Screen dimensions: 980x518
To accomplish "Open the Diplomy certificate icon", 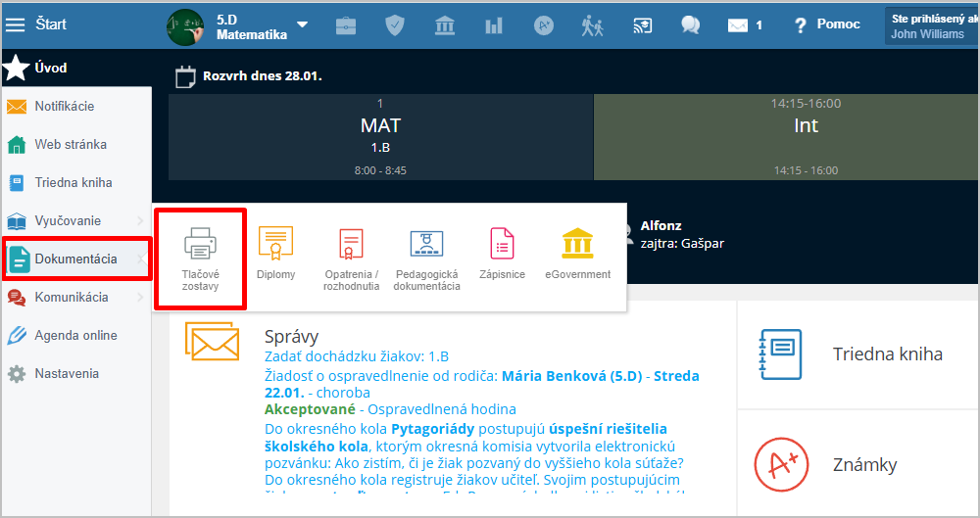I will [x=275, y=242].
